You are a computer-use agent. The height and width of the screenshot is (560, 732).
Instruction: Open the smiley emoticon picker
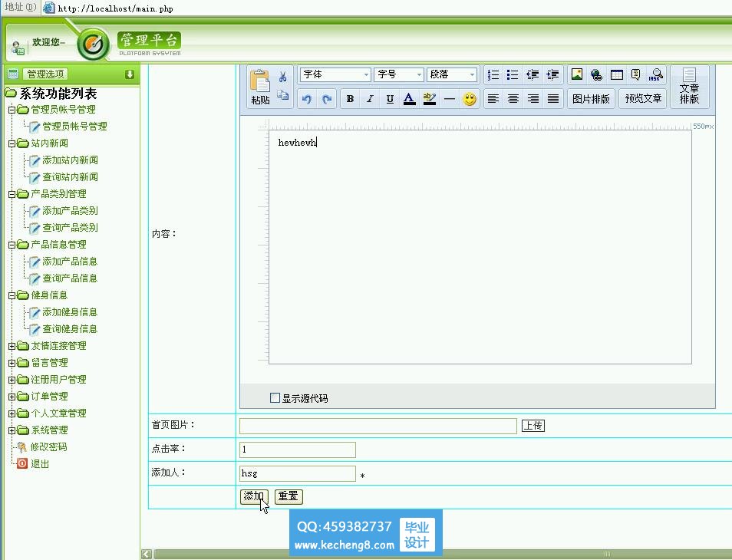[x=469, y=99]
